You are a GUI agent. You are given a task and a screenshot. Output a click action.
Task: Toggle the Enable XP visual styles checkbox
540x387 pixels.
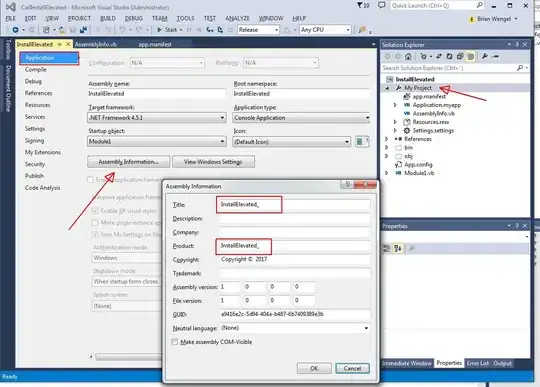pyautogui.click(x=95, y=211)
